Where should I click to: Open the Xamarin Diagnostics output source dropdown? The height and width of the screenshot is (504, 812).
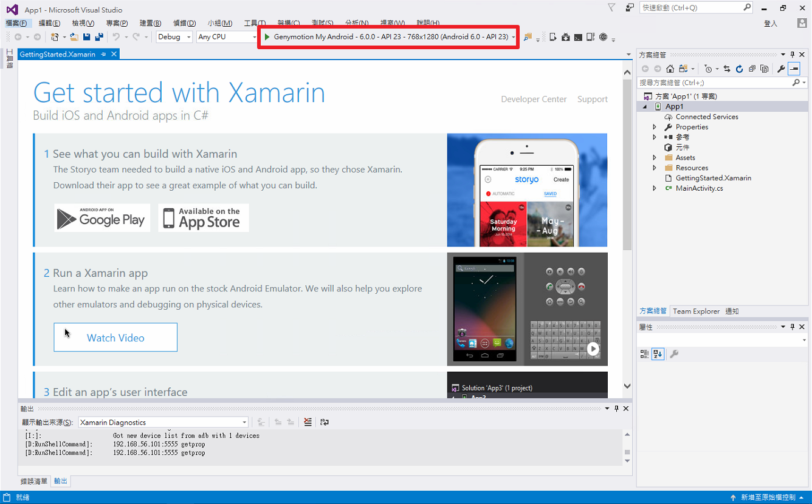pyautogui.click(x=163, y=422)
